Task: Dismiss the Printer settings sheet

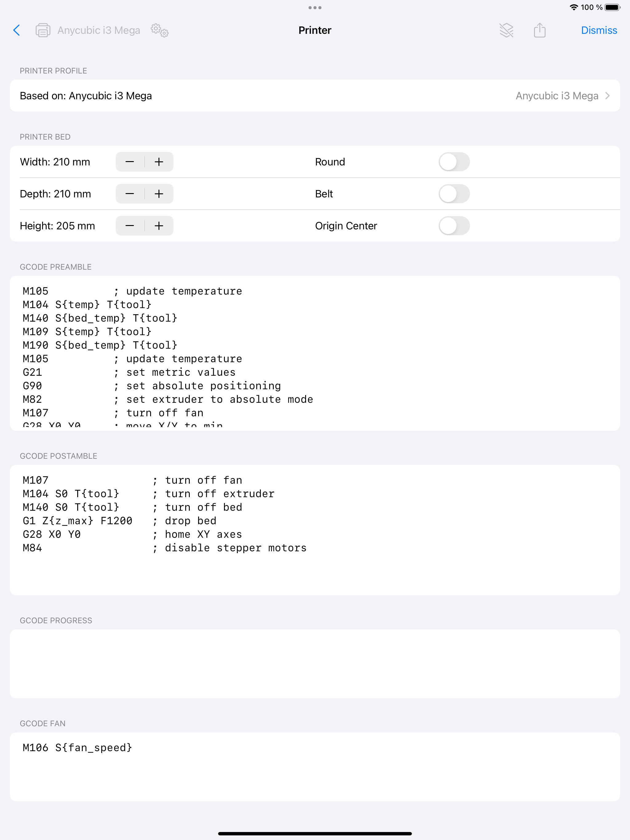Action: tap(599, 30)
